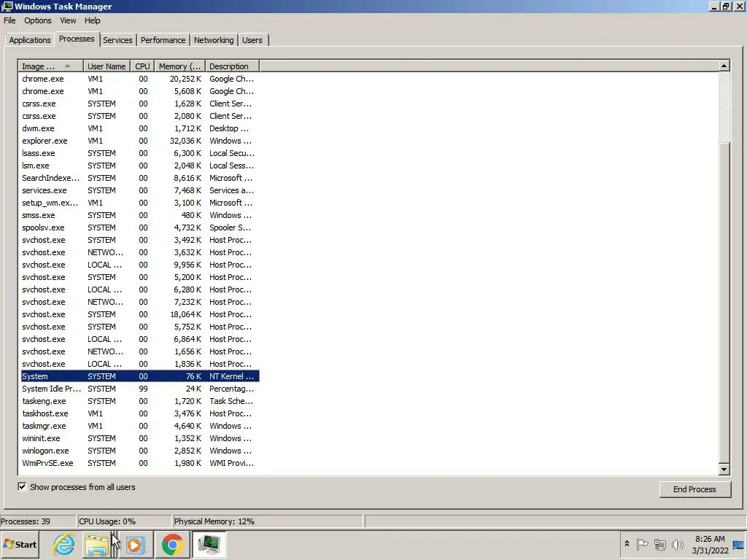Click the End Process button

[x=694, y=489]
